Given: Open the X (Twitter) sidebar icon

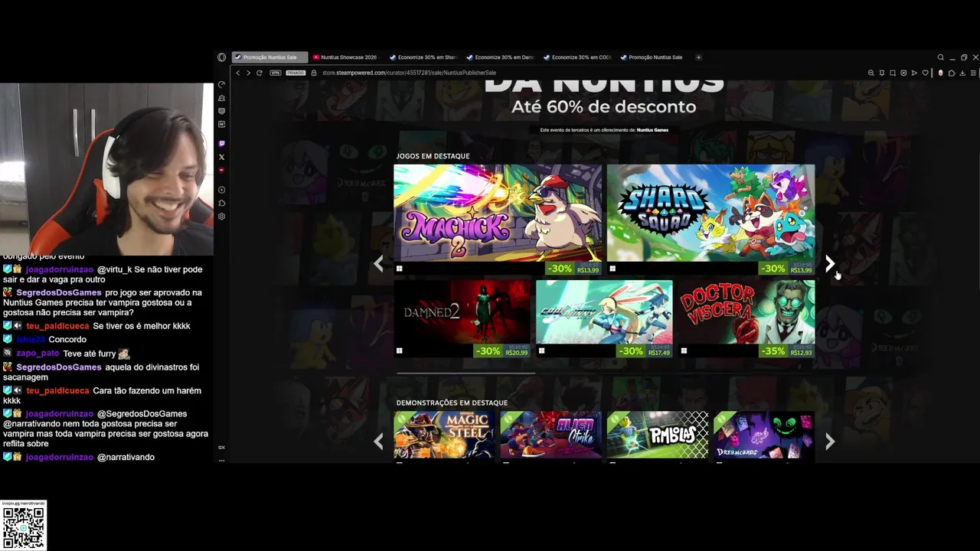Looking at the screenshot, I should pyautogui.click(x=222, y=157).
